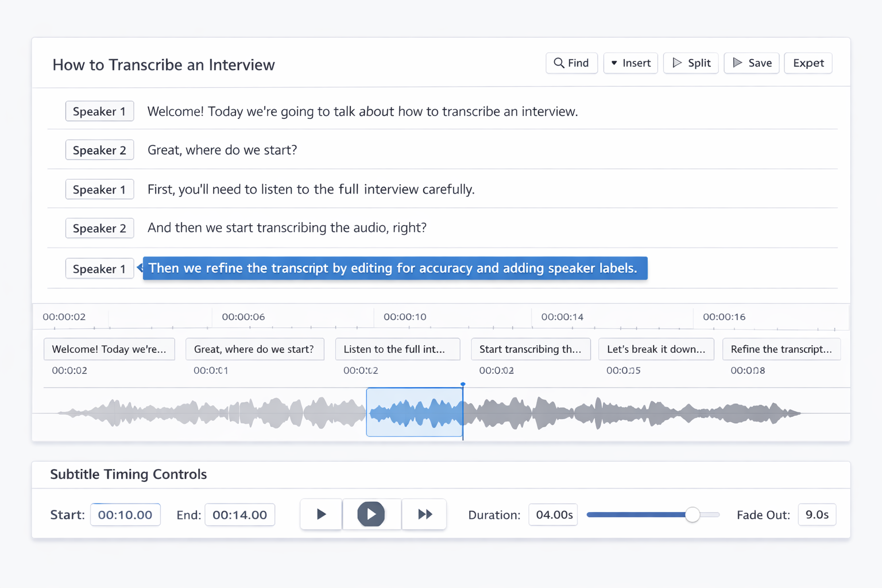The image size is (882, 588).
Task: Switch to the Subtitle Timing Controls section
Action: (128, 474)
